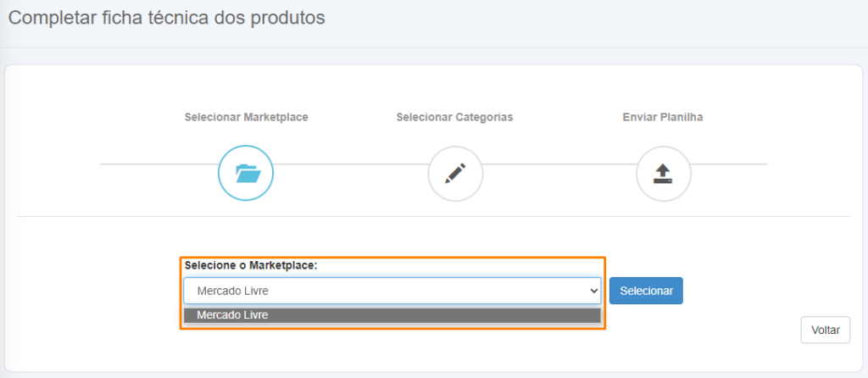This screenshot has height=378, width=868.
Task: Click the chevron arrow of the marketplace dropdown
Action: (594, 291)
